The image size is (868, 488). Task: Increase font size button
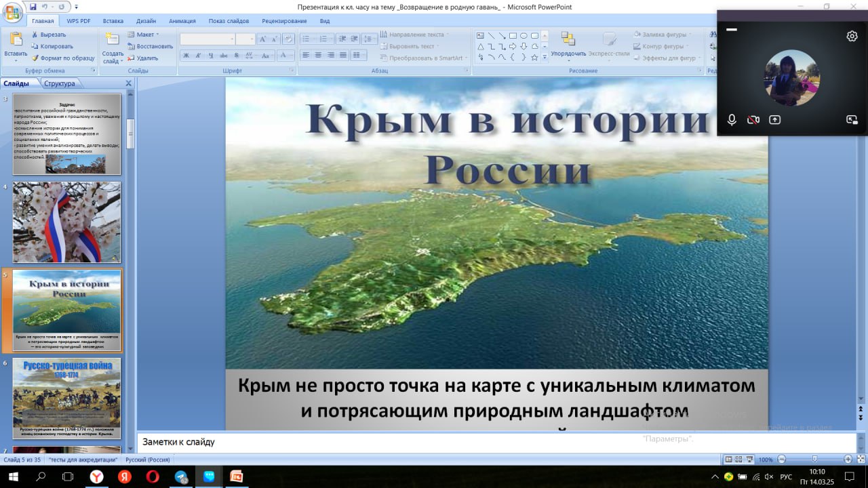tap(264, 39)
